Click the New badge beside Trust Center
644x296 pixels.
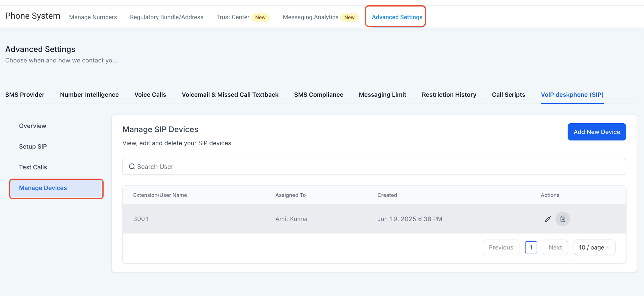pos(260,17)
